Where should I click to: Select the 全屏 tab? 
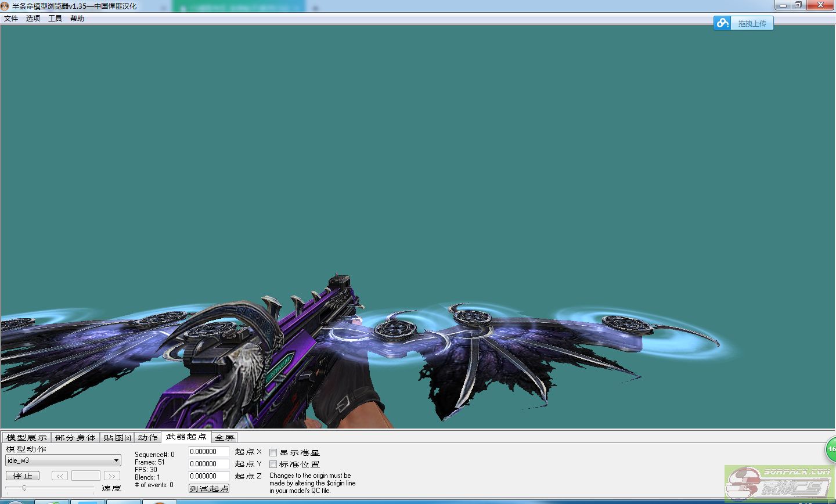pyautogui.click(x=225, y=438)
